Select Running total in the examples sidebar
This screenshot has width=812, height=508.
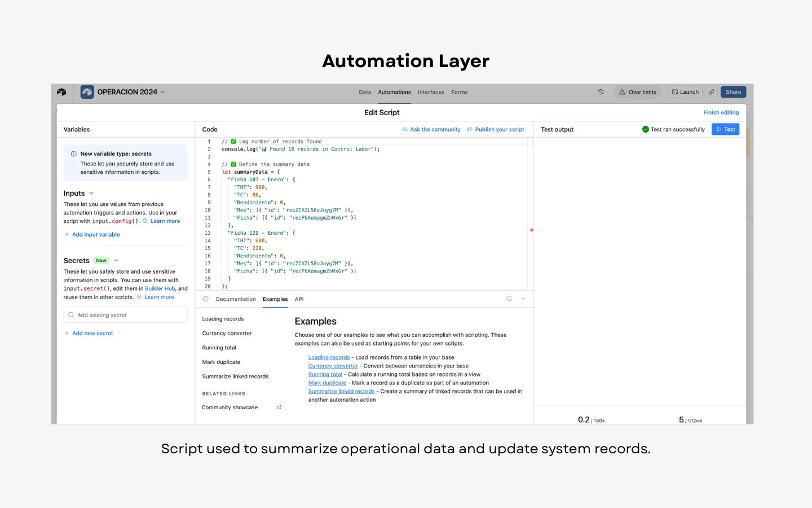tap(219, 348)
